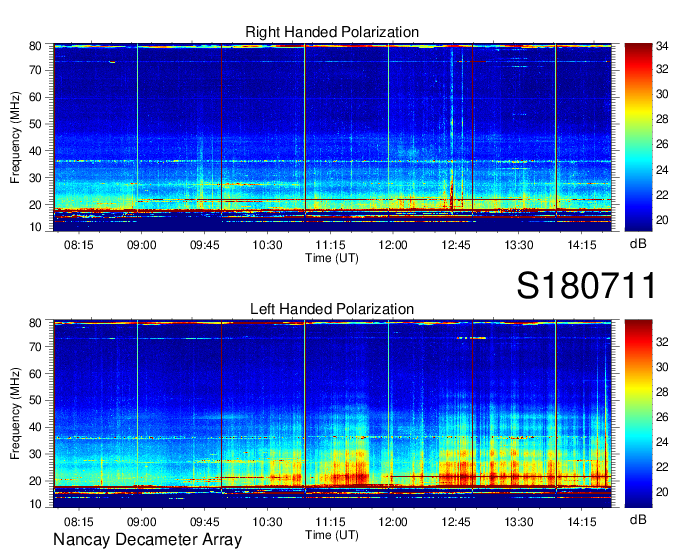The width and height of the screenshot is (680, 552).
Task: Click the Right Handed Polarization spectrogram image
Action: tap(332, 137)
